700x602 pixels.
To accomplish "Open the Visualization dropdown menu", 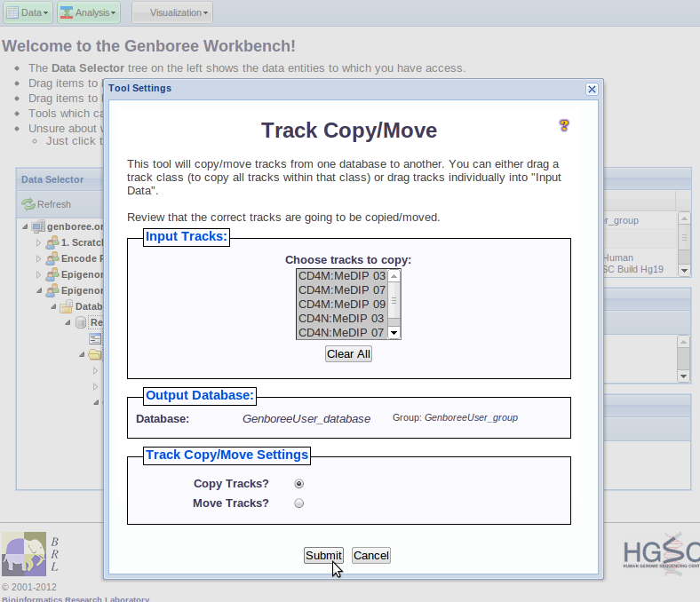I will tap(173, 12).
